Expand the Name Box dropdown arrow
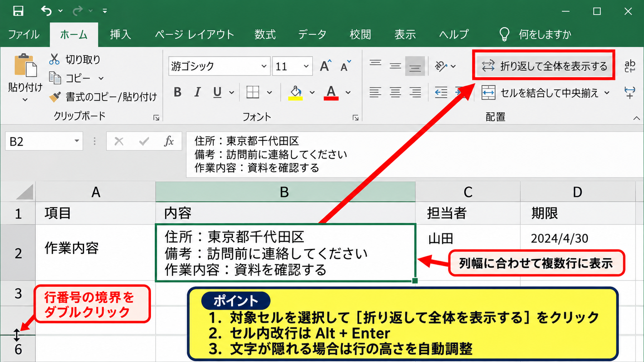The width and height of the screenshot is (644, 362). click(x=77, y=141)
